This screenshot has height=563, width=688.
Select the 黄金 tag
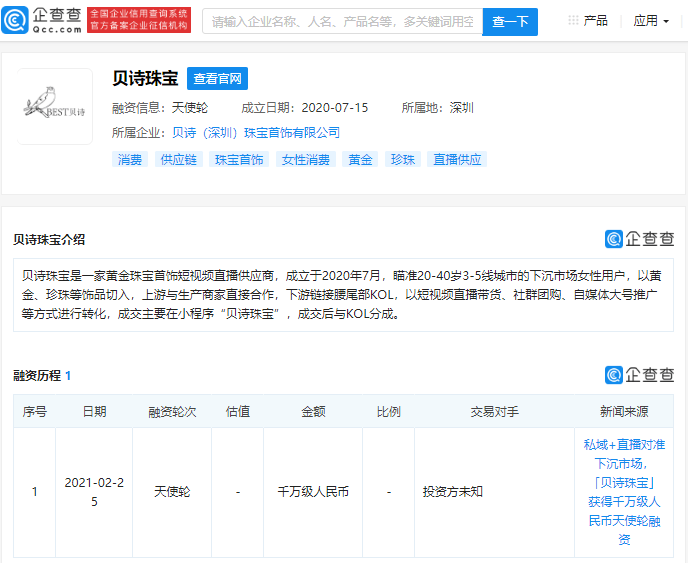tap(360, 159)
